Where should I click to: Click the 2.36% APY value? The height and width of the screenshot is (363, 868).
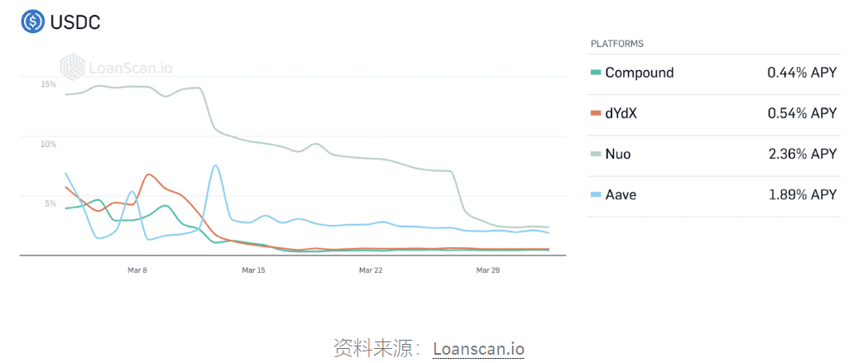click(x=802, y=154)
